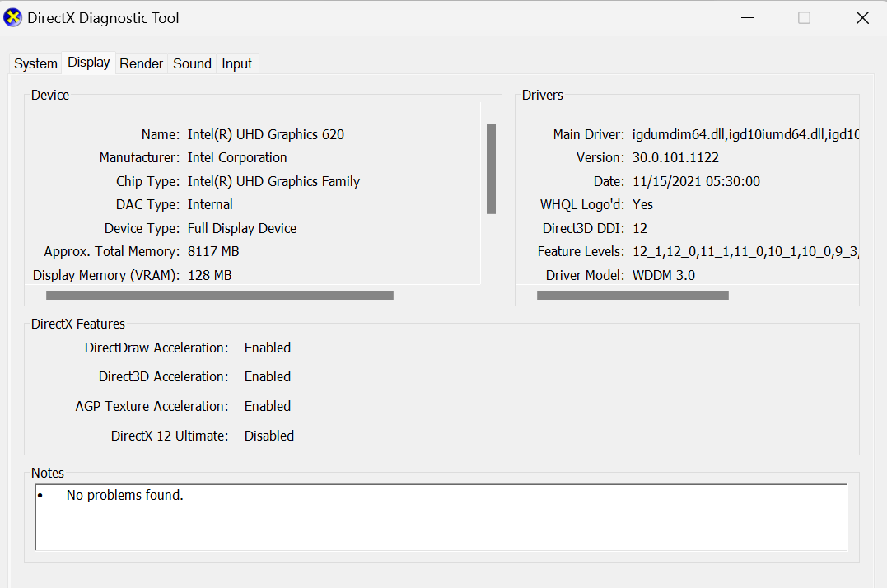Screen dimensions: 887x588
Task: Click the driver model WDDM 3.0
Action: tap(664, 275)
